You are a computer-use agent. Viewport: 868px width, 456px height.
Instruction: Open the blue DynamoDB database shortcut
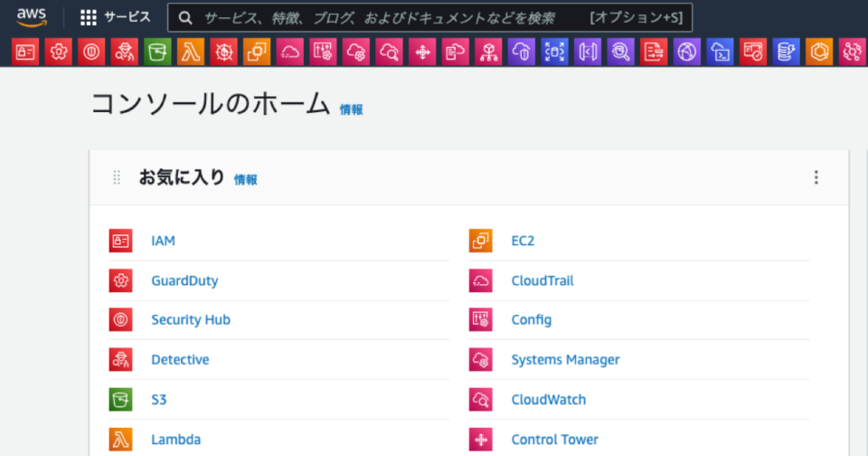(786, 52)
